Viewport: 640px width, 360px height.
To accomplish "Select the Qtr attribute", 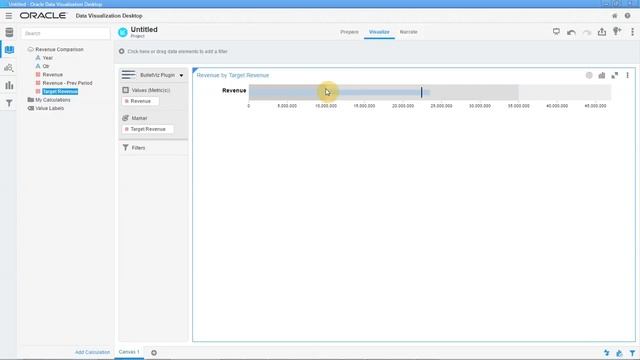I will (46, 66).
